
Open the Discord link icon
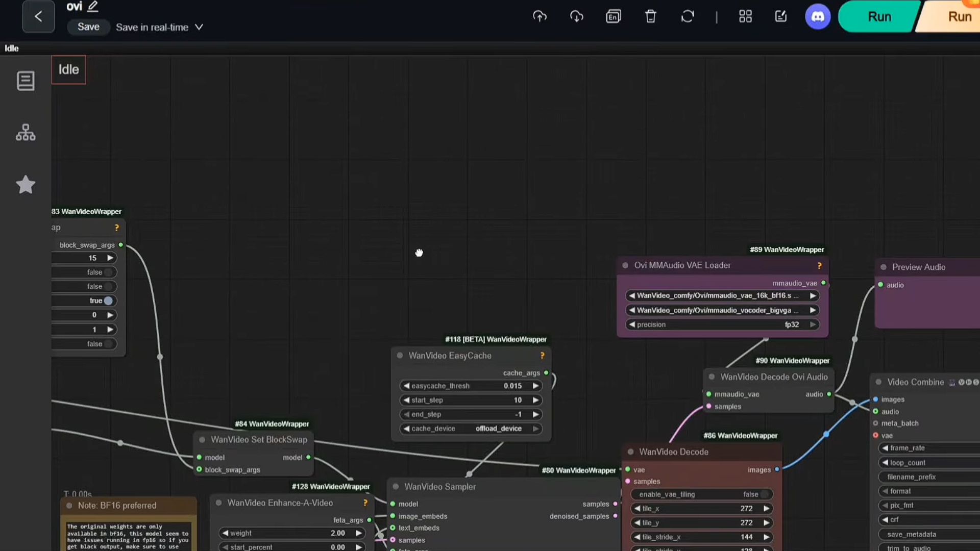click(818, 16)
